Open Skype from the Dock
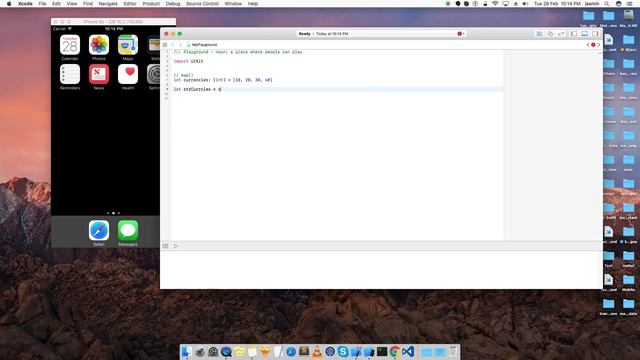The width and height of the screenshot is (640, 360). [343, 351]
